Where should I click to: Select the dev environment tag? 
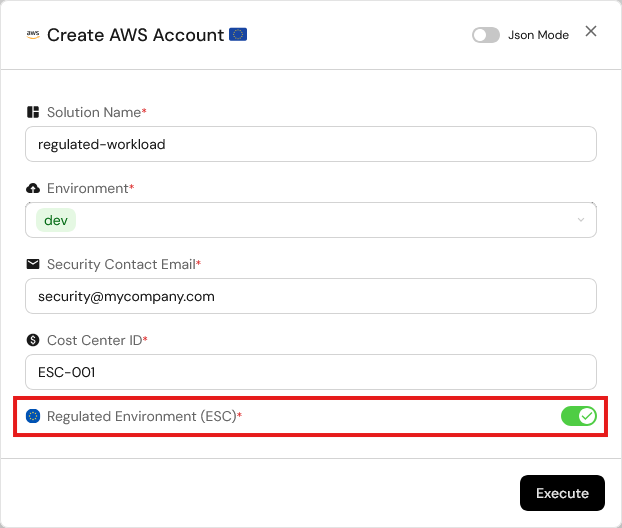click(x=56, y=220)
